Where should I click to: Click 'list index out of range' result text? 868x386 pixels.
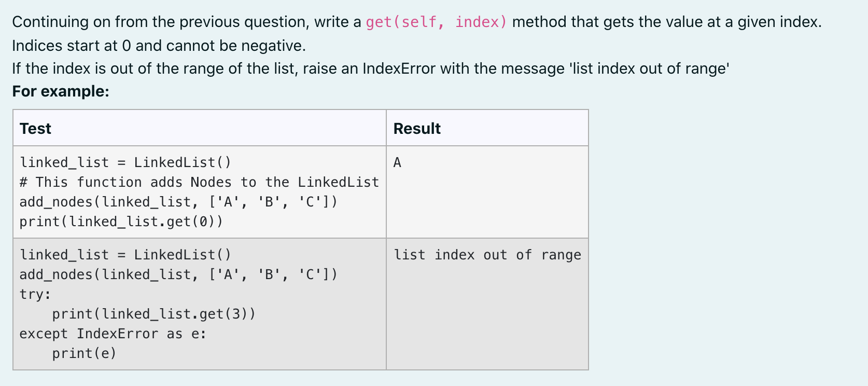(x=487, y=255)
